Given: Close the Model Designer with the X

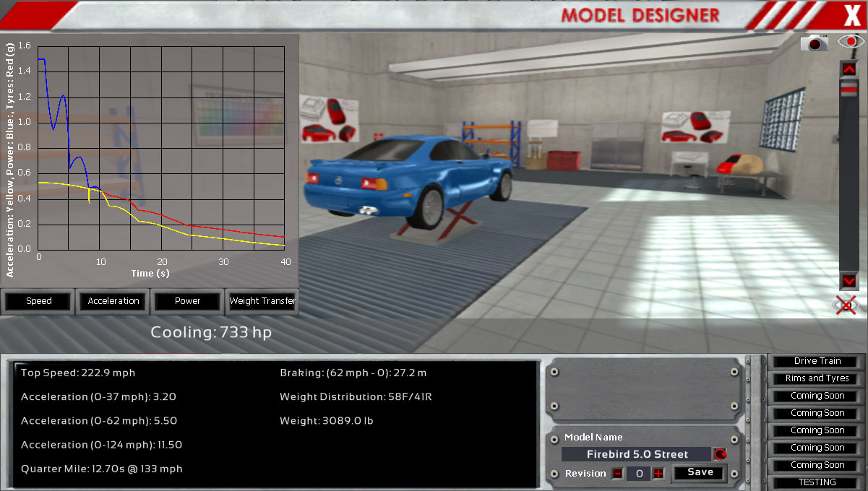Looking at the screenshot, I should point(851,14).
